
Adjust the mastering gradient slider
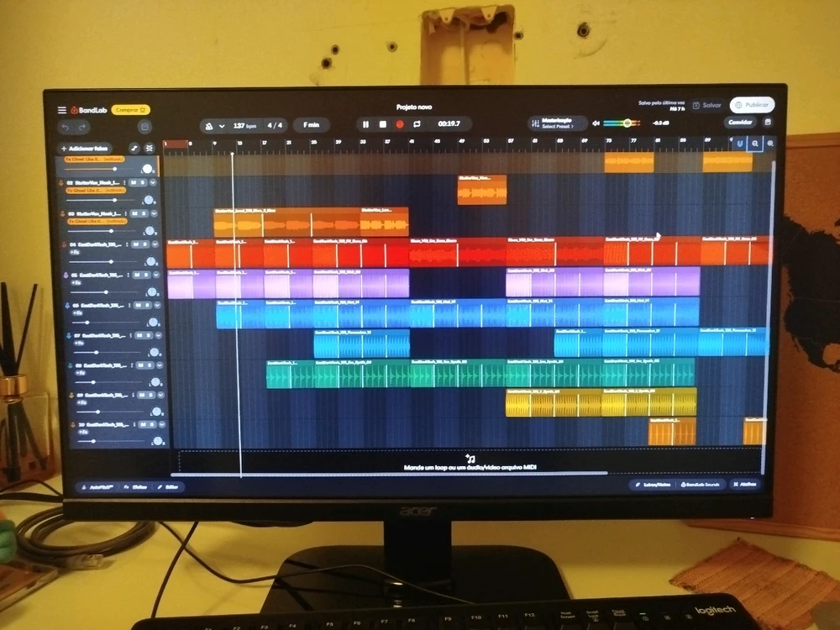[x=627, y=123]
